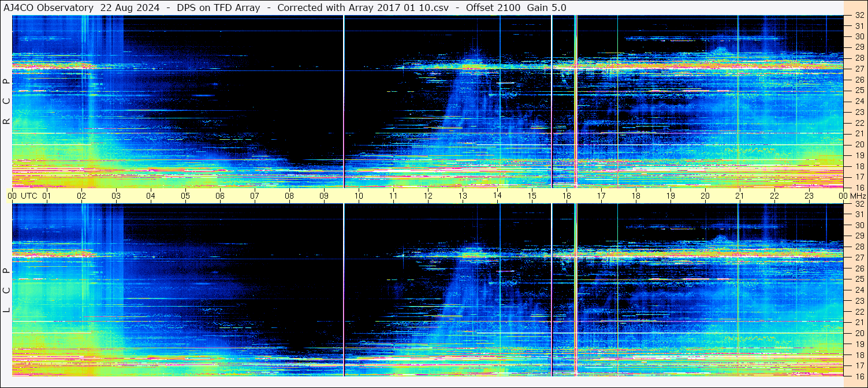Click the "00" hour label beside MHz
This screenshot has width=868, height=388.
(x=843, y=196)
